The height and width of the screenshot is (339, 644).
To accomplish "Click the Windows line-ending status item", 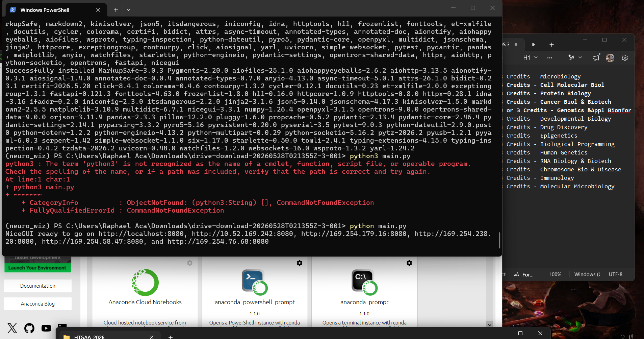I will click(x=587, y=274).
